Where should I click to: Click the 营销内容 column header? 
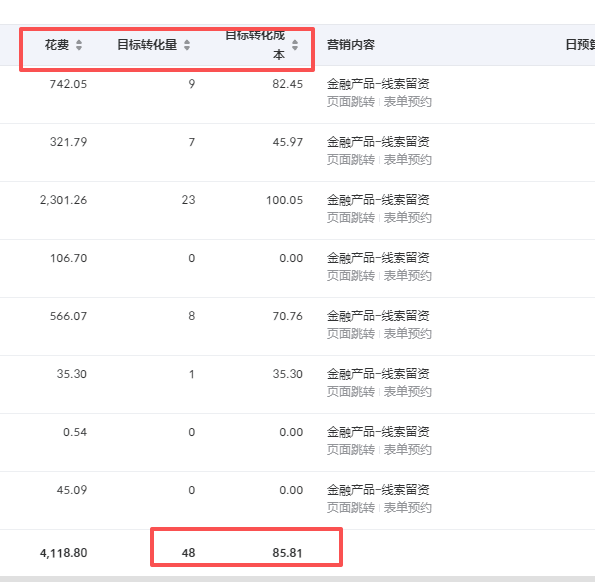point(351,45)
